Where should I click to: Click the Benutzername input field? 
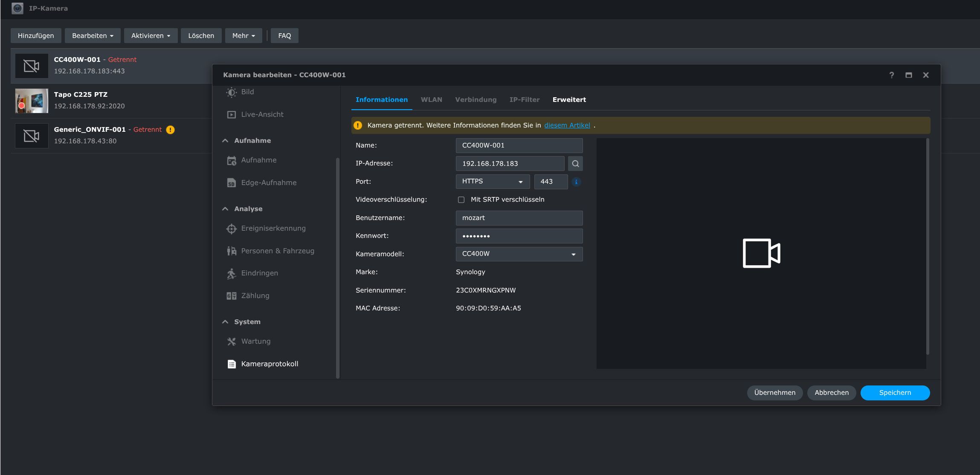click(519, 218)
